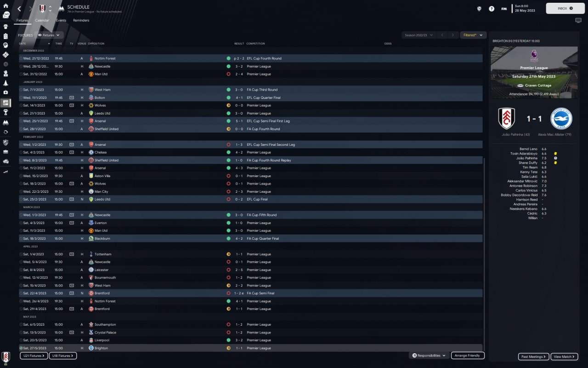
Task: Open U18 Fixtures
Action: pos(63,356)
